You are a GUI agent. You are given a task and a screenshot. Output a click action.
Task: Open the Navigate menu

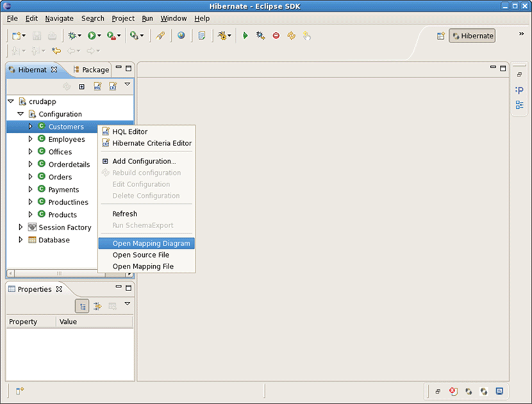59,19
